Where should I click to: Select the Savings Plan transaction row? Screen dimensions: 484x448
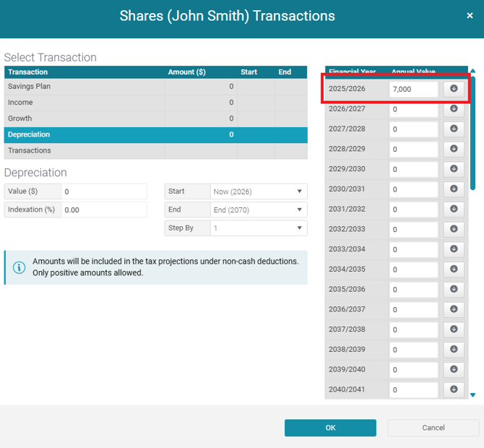[84, 87]
